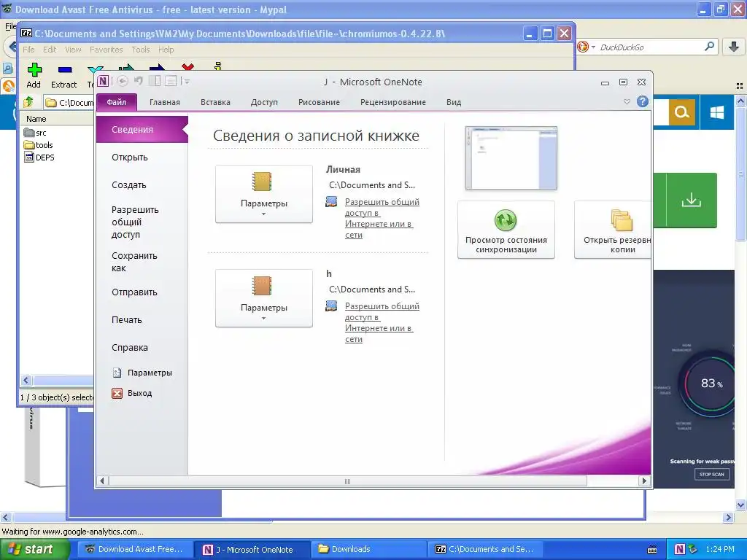
Task: Click the share icon beside Личная notebook link
Action: 331,202
